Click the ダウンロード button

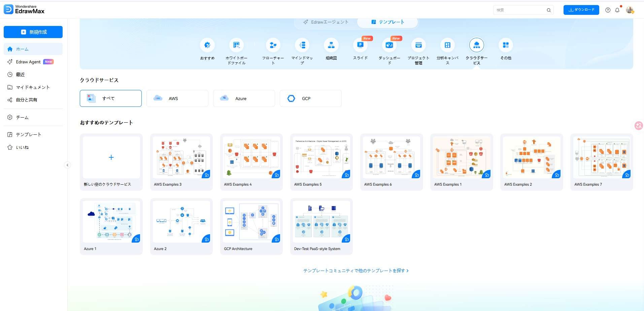(581, 10)
